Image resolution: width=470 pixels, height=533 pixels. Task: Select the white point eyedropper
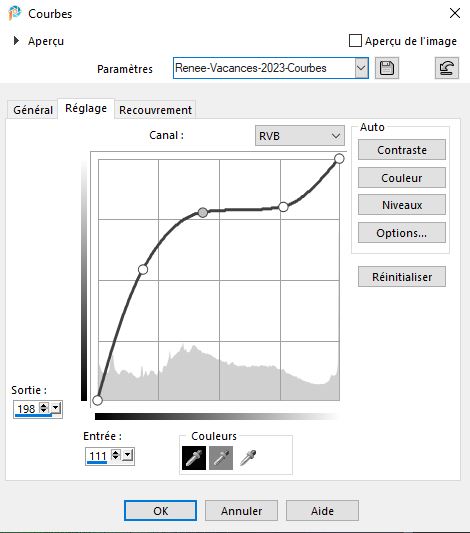click(248, 458)
